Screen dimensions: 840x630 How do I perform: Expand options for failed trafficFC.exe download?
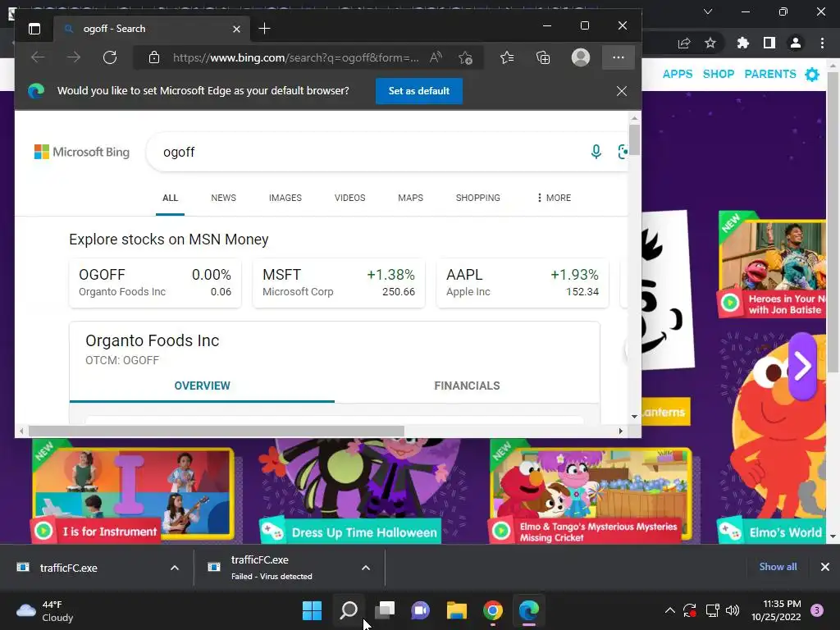pyautogui.click(x=366, y=568)
